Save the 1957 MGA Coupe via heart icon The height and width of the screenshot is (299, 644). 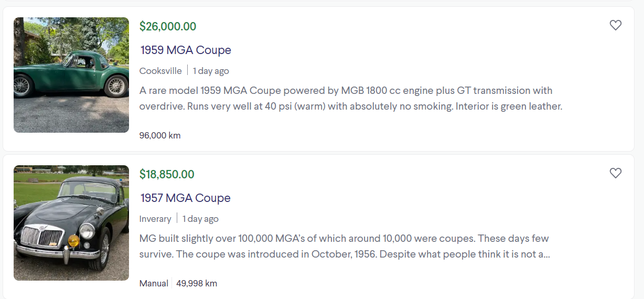click(x=616, y=173)
